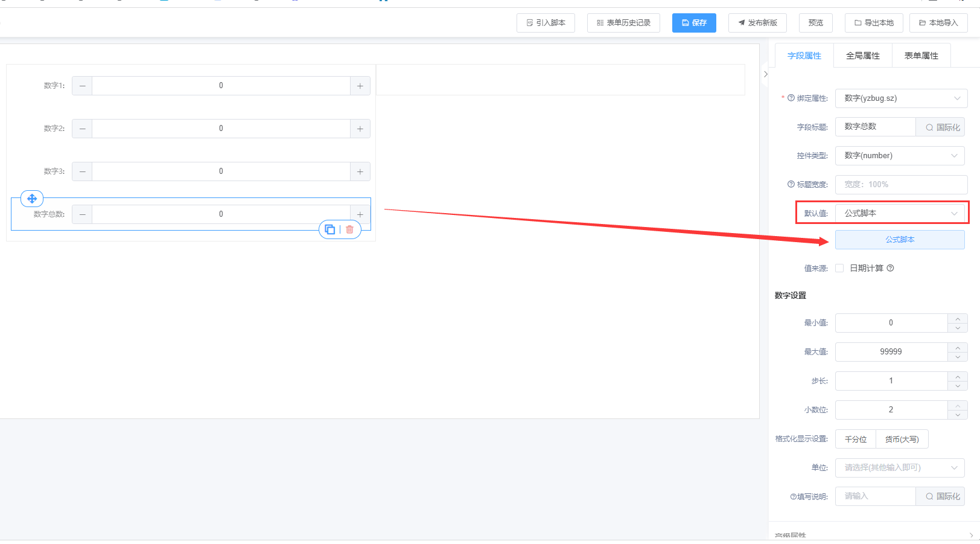Decrease the 数字总数 value
The image size is (980, 544).
click(82, 214)
